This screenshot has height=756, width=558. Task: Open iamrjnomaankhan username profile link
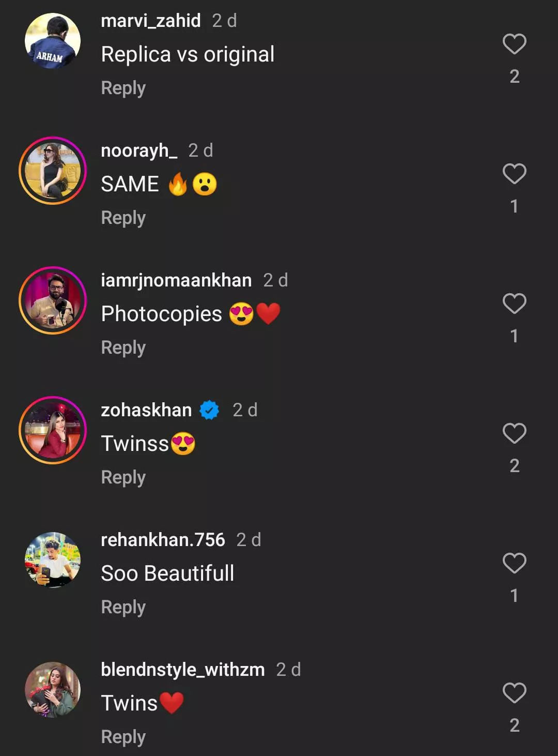176,280
